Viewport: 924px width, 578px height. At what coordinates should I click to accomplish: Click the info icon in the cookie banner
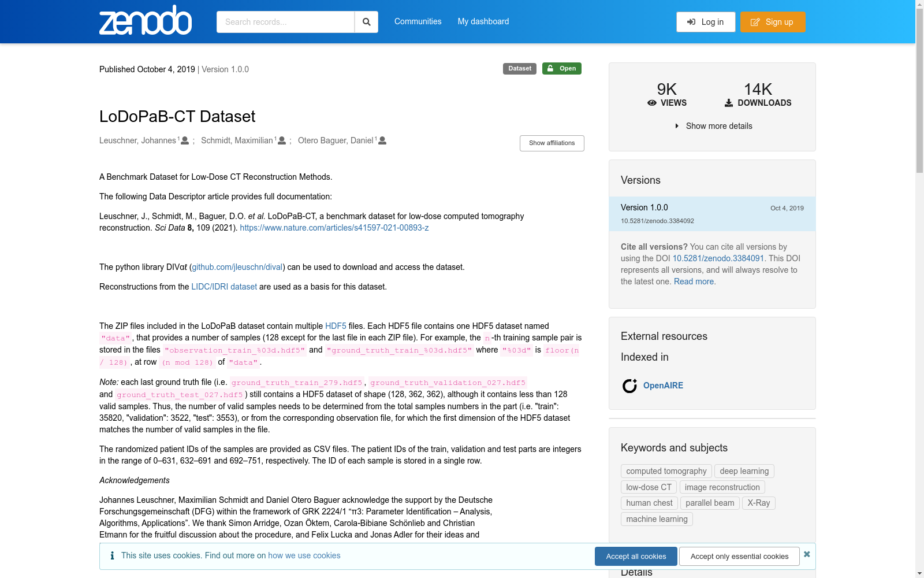click(x=112, y=555)
